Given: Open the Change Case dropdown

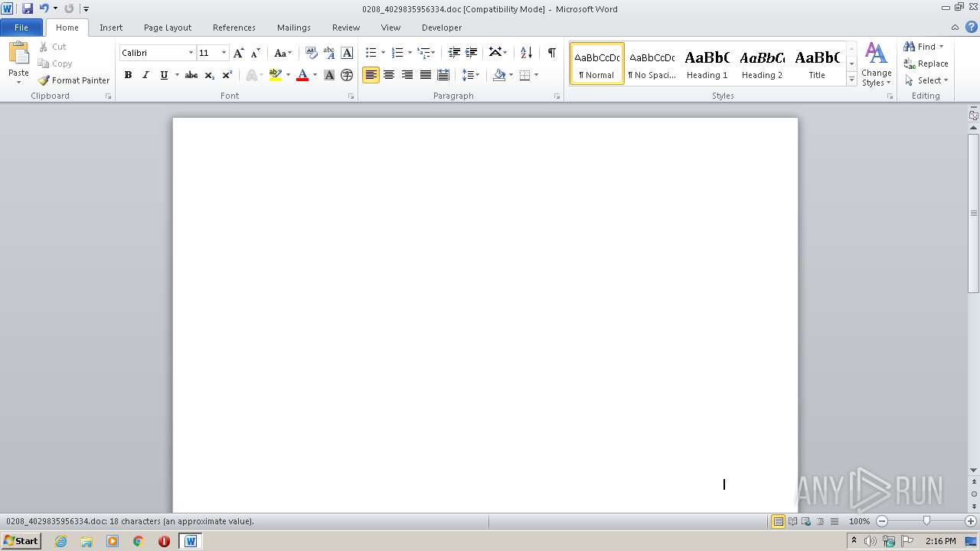Looking at the screenshot, I should pyautogui.click(x=283, y=53).
